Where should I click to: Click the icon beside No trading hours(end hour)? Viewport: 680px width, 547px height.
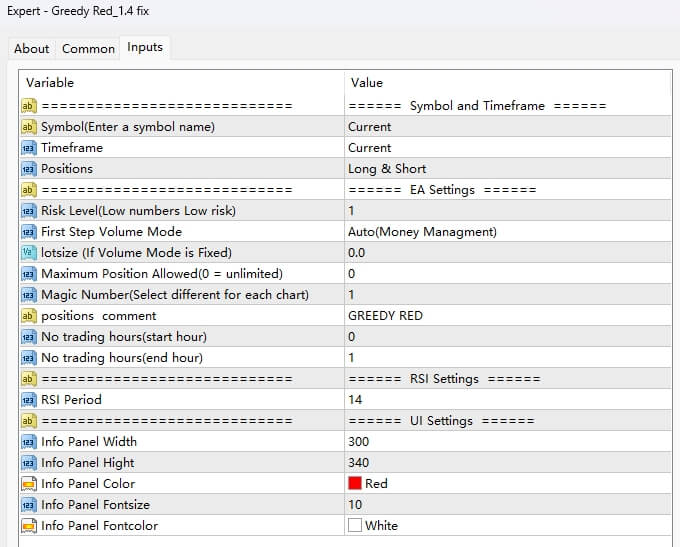pos(29,358)
